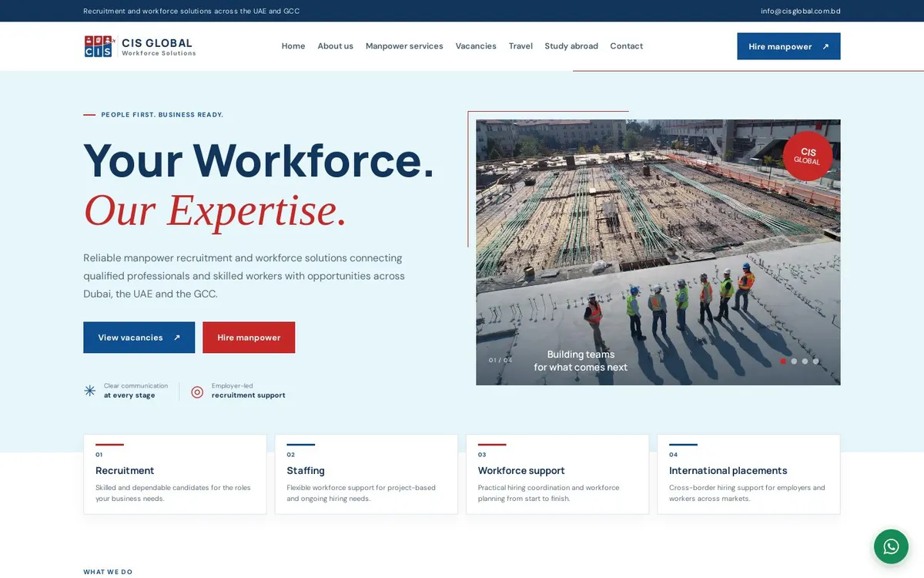Open the Vacancies nav link
This screenshot has height=578, width=924.
click(x=476, y=46)
